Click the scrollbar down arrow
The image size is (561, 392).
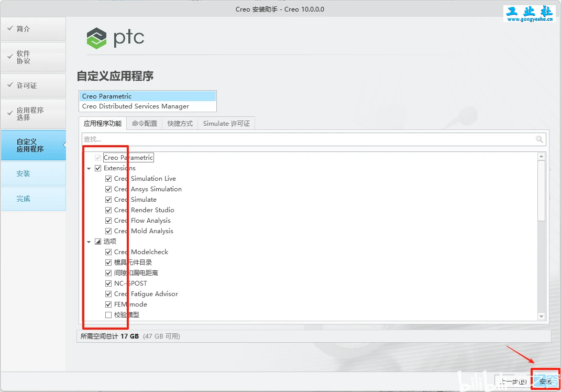click(x=541, y=316)
